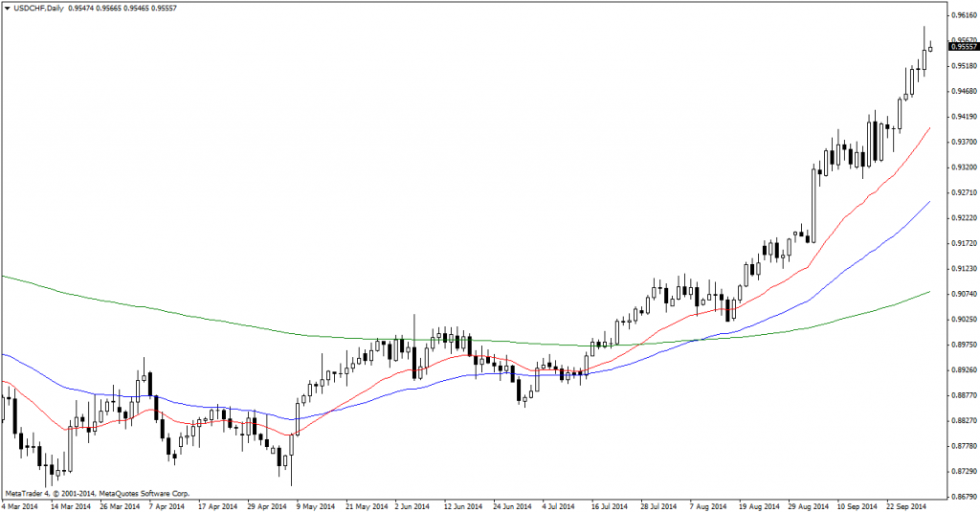Click the black triangle beside USDCHF,Daily
Viewport: 980px width, 513px height.
pyautogui.click(x=7, y=8)
